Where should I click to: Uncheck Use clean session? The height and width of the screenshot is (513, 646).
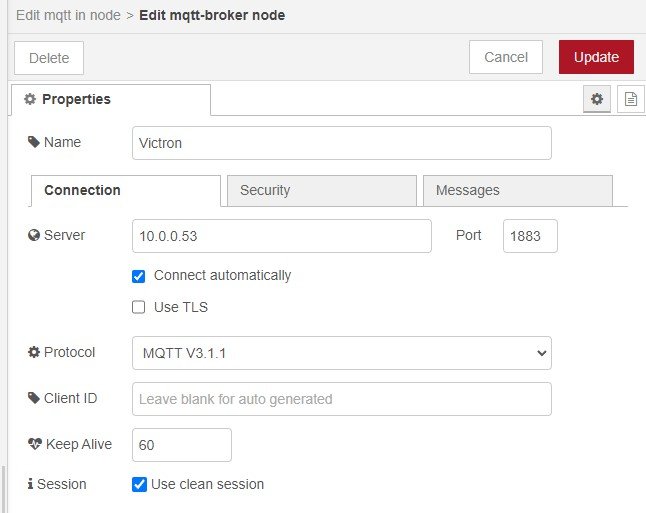139,485
